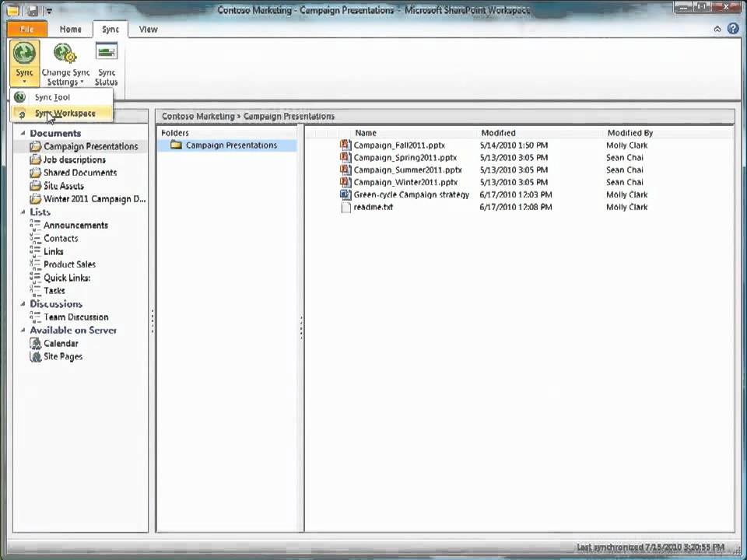
Task: Switch to the View ribbon tab
Action: coord(148,29)
